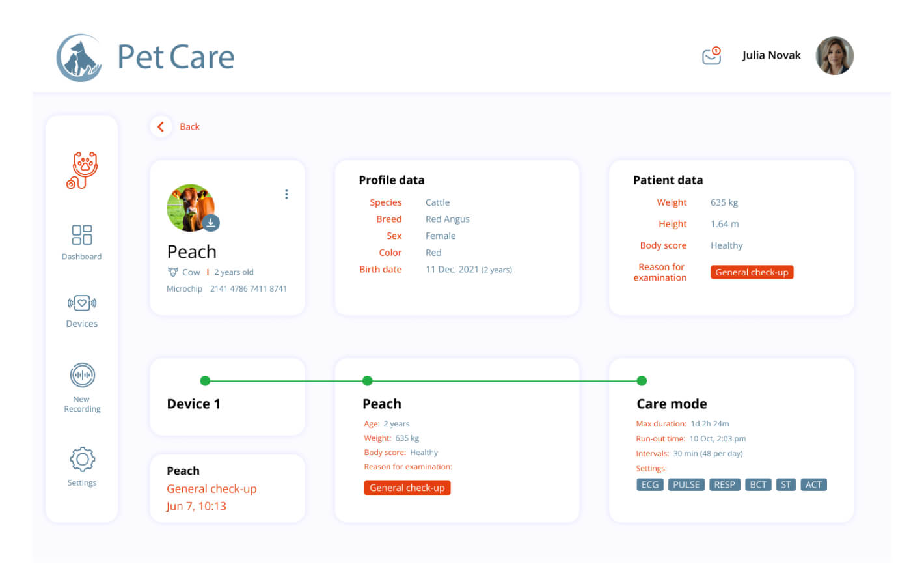Go to Dashboard in sidebar
The height and width of the screenshot is (586, 924).
click(x=82, y=242)
